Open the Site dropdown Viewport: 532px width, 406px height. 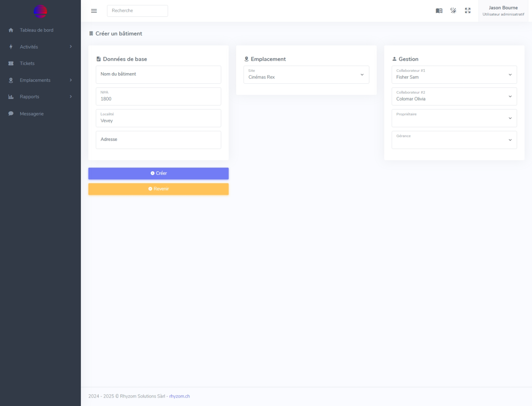[x=306, y=75]
